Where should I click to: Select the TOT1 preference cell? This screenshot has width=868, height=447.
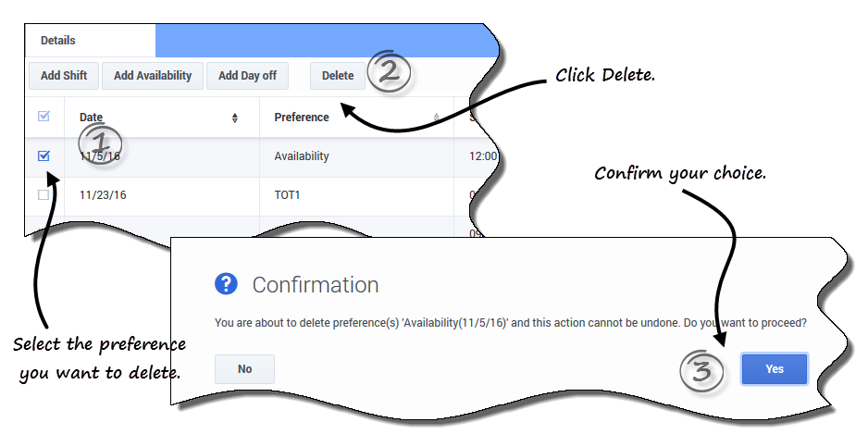tap(289, 195)
